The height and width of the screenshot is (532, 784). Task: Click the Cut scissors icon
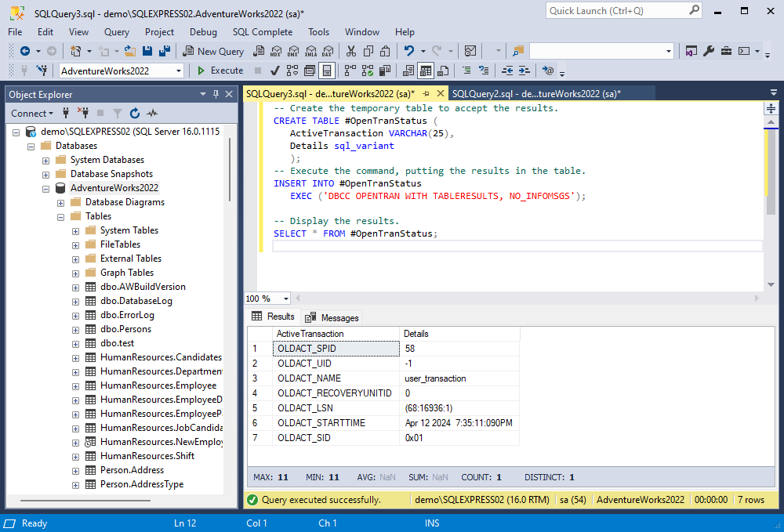(x=351, y=51)
